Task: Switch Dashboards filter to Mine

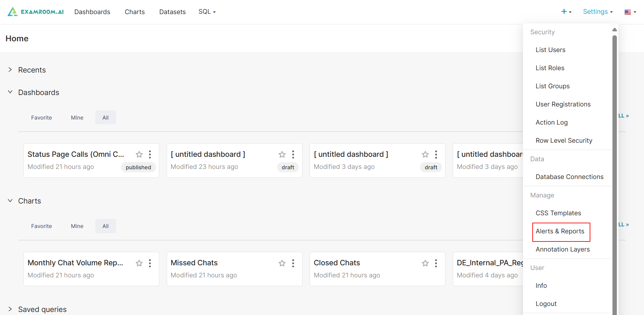Action: tap(77, 118)
